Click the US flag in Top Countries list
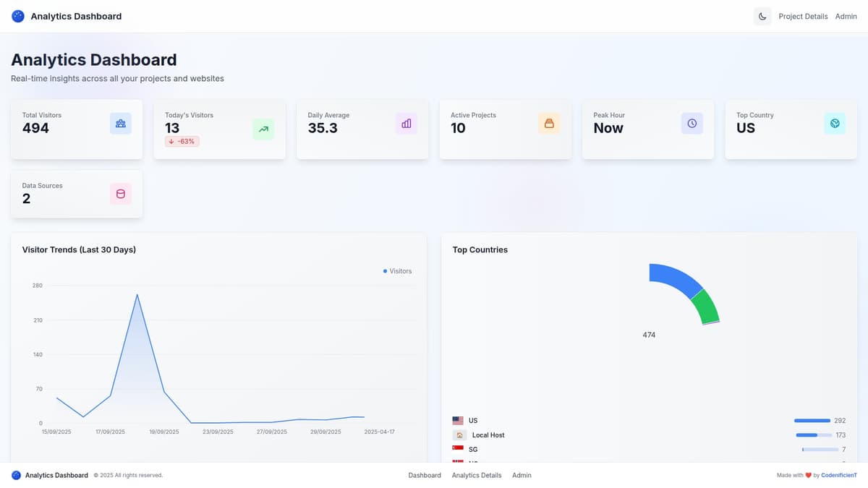Screen dimensions: 868x488 click(458, 420)
